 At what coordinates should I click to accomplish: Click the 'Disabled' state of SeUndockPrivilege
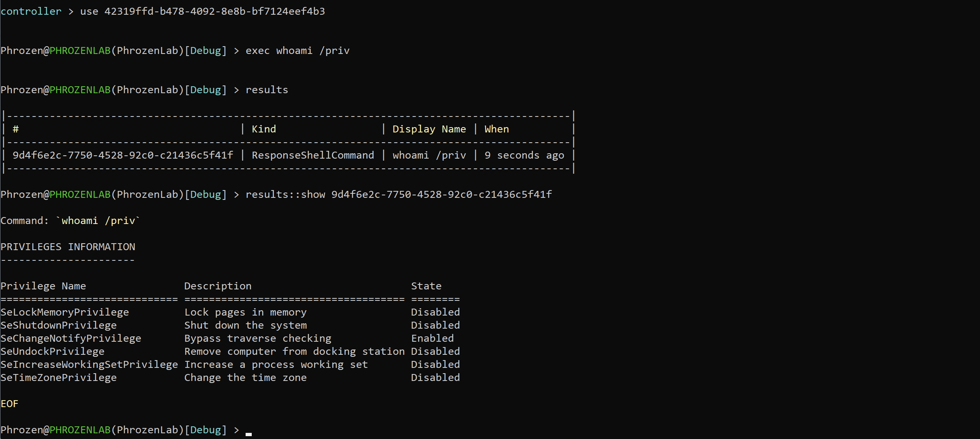435,352
